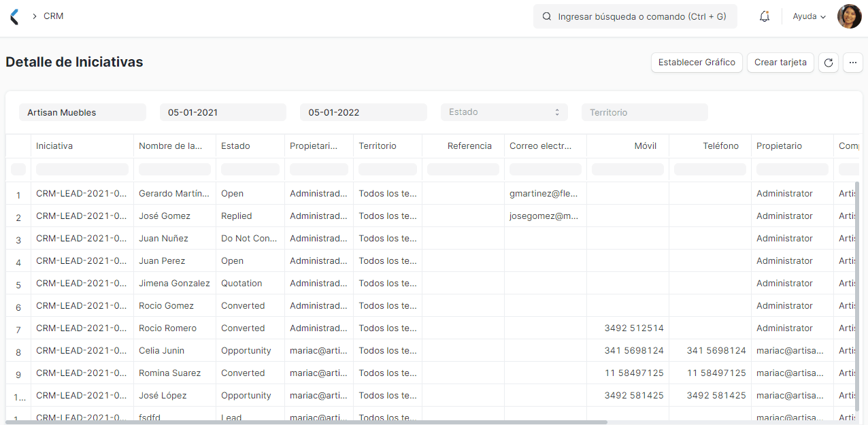Image resolution: width=868 pixels, height=425 pixels.
Task: Click the Referencia column header
Action: (x=463, y=146)
